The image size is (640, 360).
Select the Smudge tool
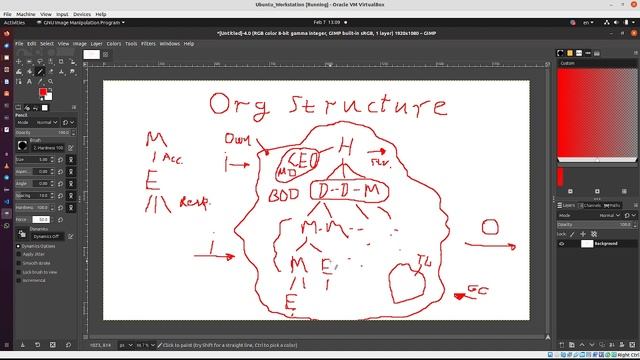[x=72, y=72]
